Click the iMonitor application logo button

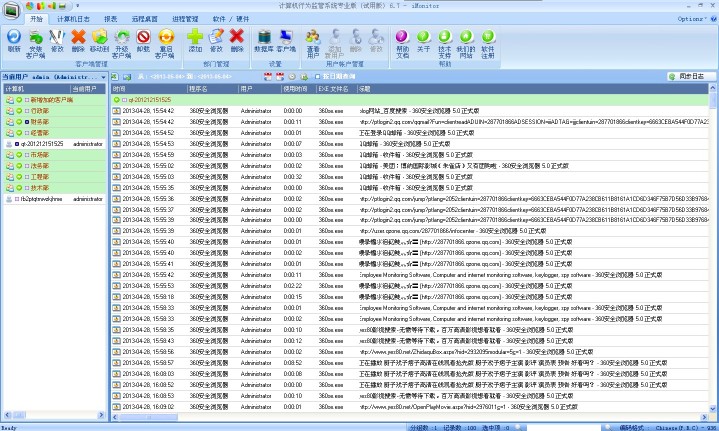tap(11, 11)
